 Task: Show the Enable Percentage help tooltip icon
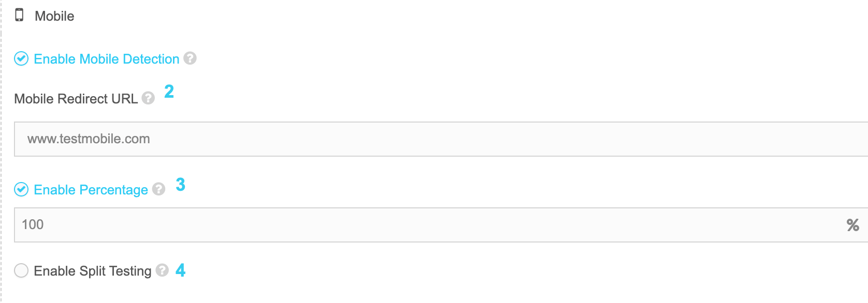[158, 189]
